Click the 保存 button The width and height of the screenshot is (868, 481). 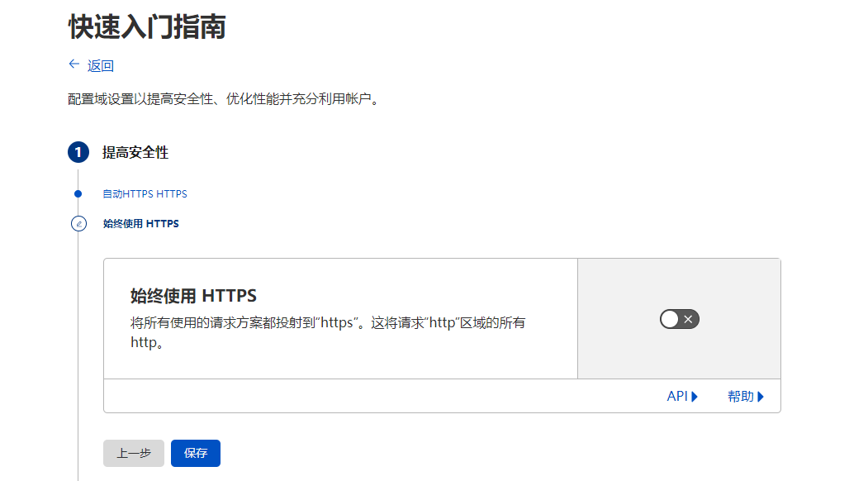coord(195,453)
